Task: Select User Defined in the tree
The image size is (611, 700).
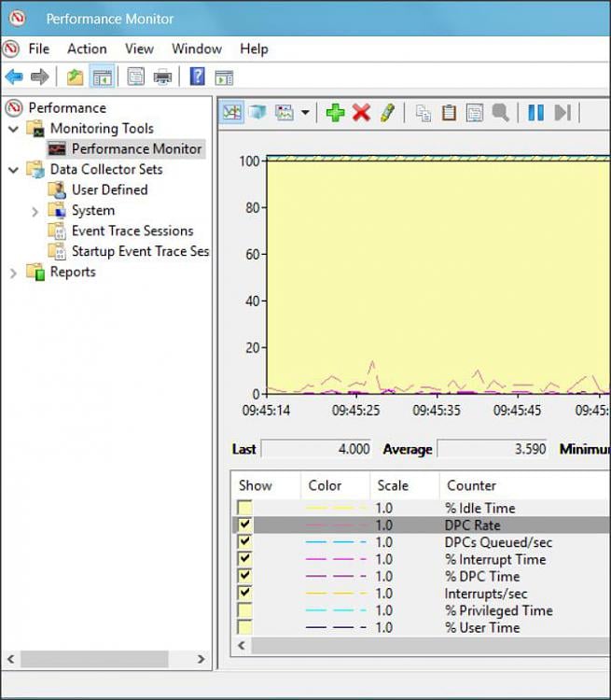Action: (x=110, y=189)
